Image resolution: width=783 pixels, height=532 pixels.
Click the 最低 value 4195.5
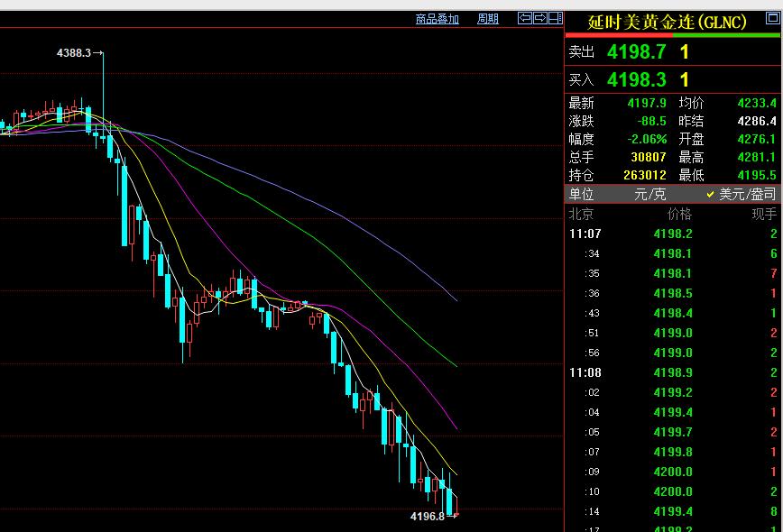point(757,175)
